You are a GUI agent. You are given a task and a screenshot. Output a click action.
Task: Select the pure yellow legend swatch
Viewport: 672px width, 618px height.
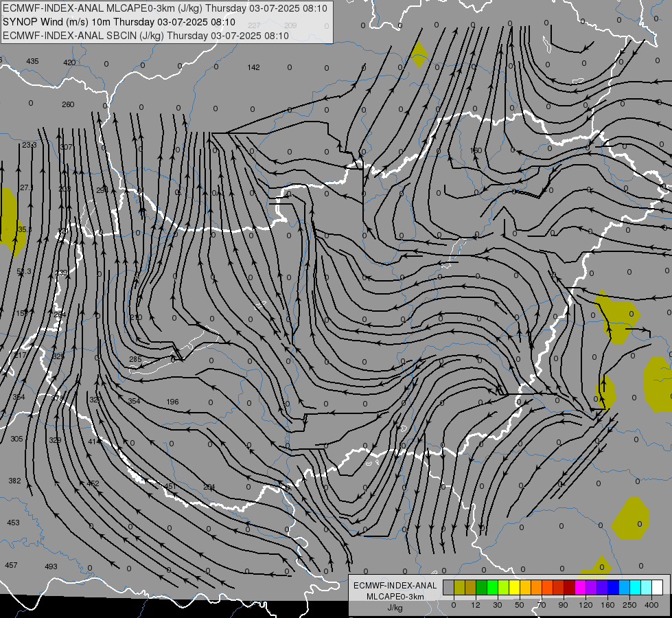pos(515,587)
